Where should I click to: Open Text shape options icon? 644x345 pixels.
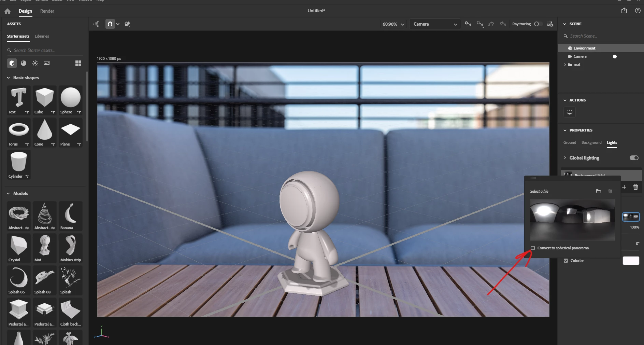(x=27, y=112)
